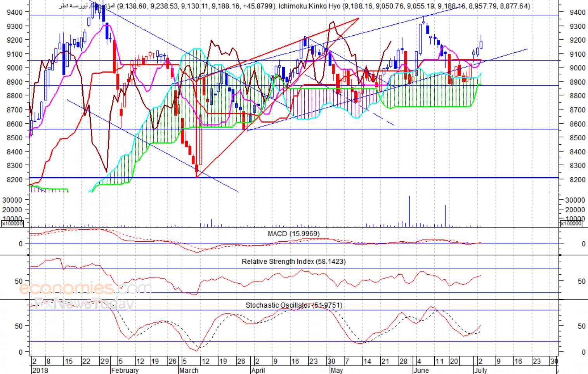The image size is (588, 374).
Task: Select the 8600 value on right price axis
Action: click(x=578, y=124)
